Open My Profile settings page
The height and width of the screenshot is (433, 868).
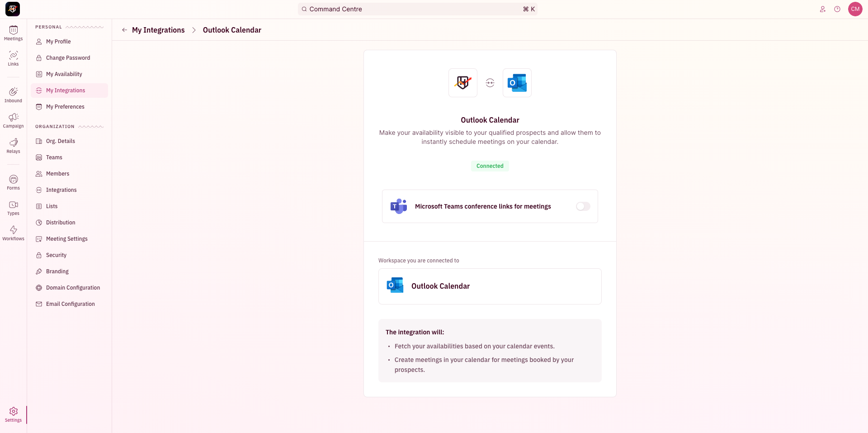[69, 42]
